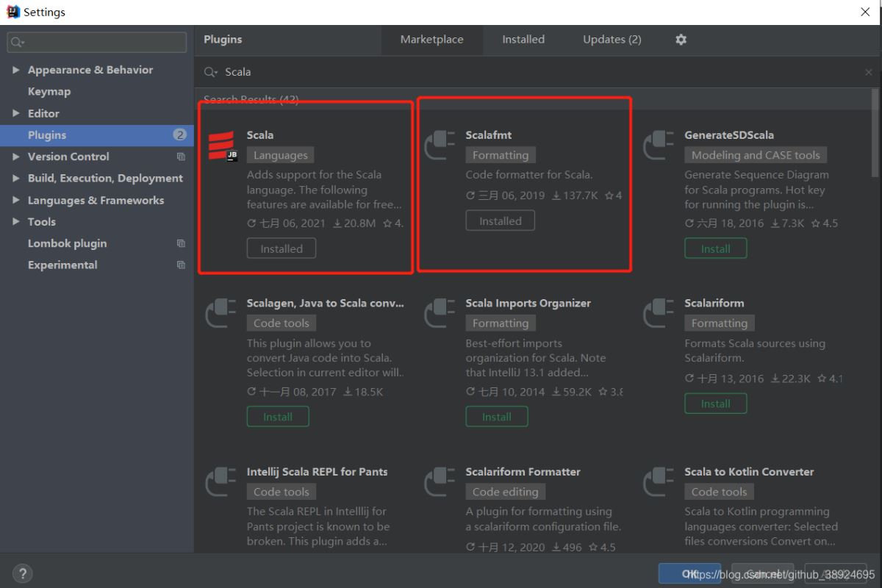Click the Scala to Kotlin Converter icon

[659, 482]
